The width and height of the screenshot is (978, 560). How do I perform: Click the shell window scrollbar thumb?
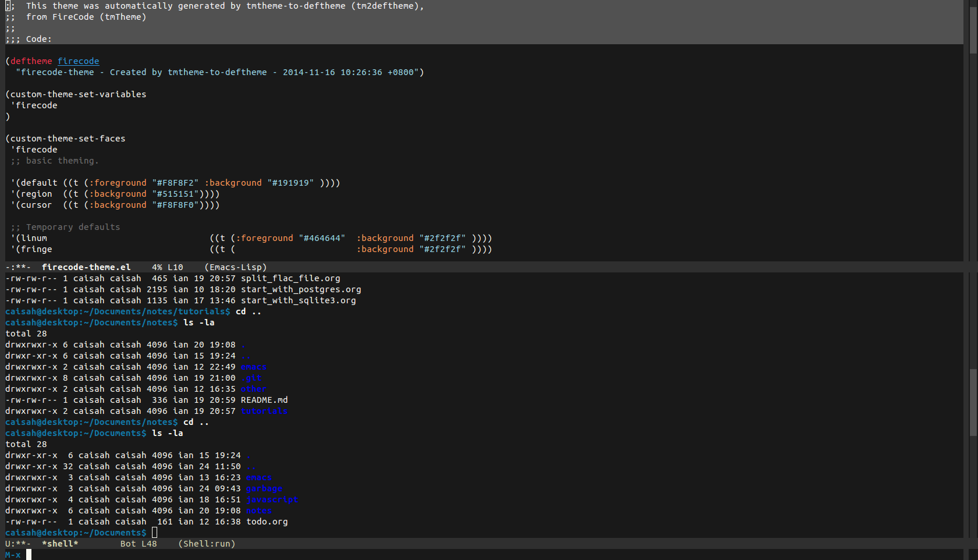click(x=973, y=402)
